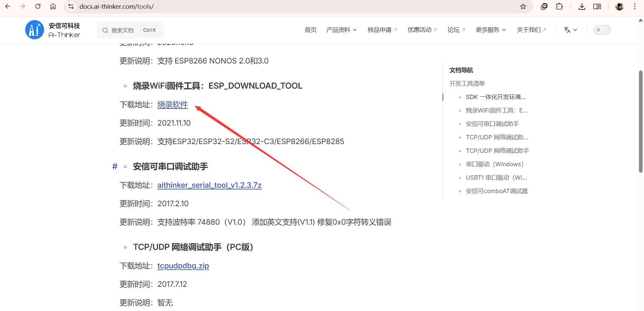This screenshot has height=311, width=644.
Task: Click the scrollbar up arrow
Action: pos(641,20)
